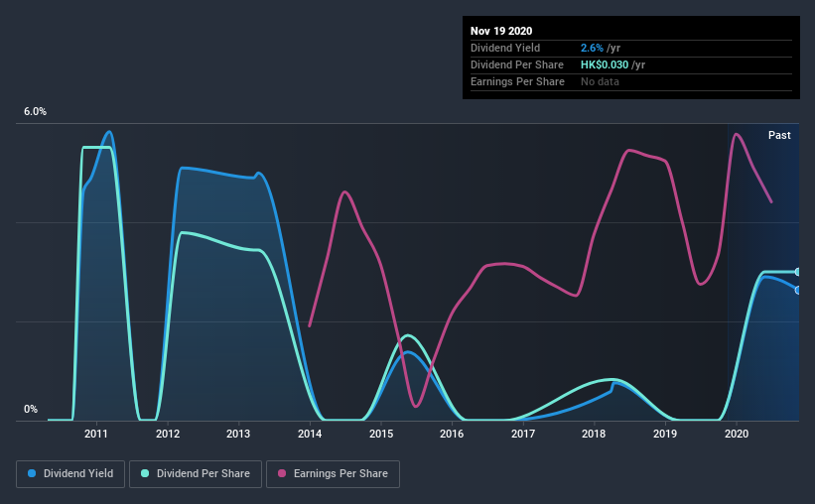Screen dimensions: 815x504
Task: Click the 2014 x-axis label
Action: 310,434
